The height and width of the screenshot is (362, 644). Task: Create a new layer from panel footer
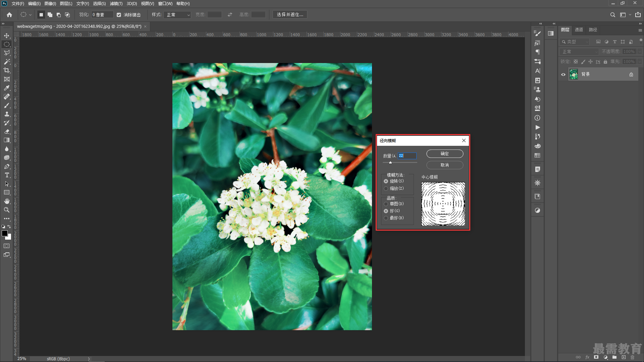tap(624, 357)
